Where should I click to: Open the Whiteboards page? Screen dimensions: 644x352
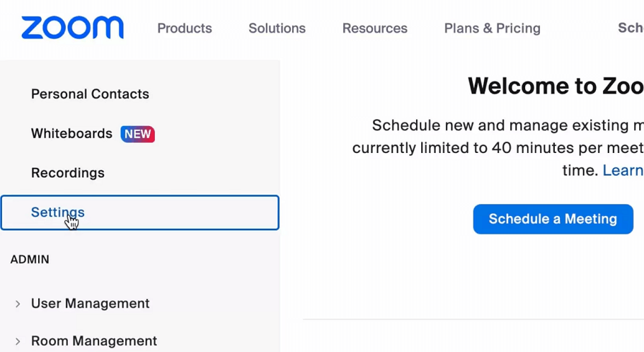click(x=71, y=134)
